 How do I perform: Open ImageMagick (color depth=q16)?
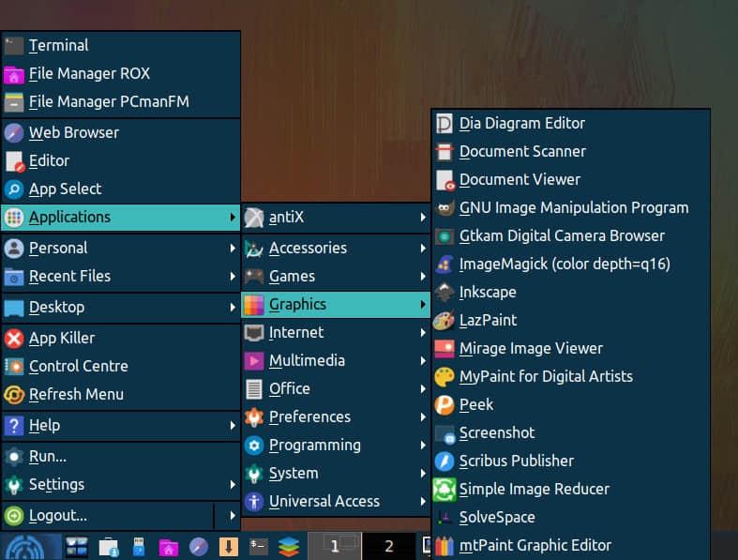pyautogui.click(x=565, y=264)
